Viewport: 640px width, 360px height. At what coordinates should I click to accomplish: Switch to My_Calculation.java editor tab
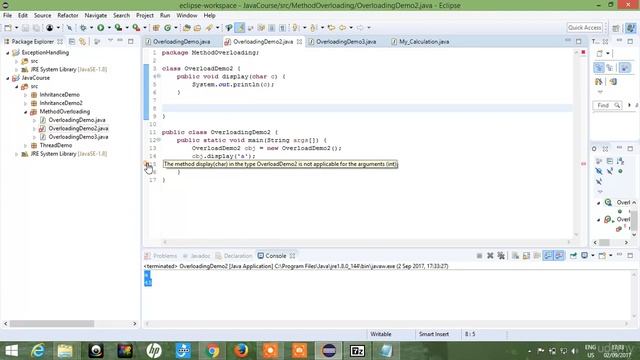point(424,42)
